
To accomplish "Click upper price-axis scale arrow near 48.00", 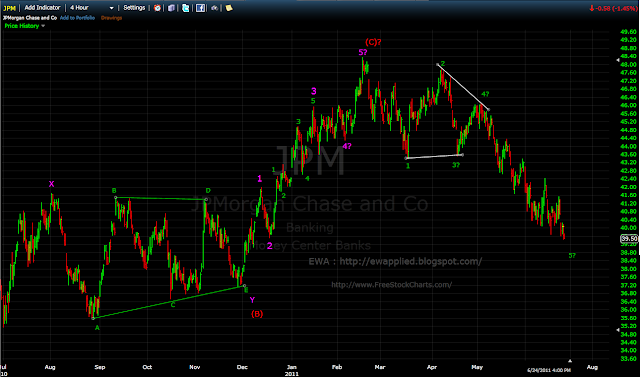I will click(618, 60).
